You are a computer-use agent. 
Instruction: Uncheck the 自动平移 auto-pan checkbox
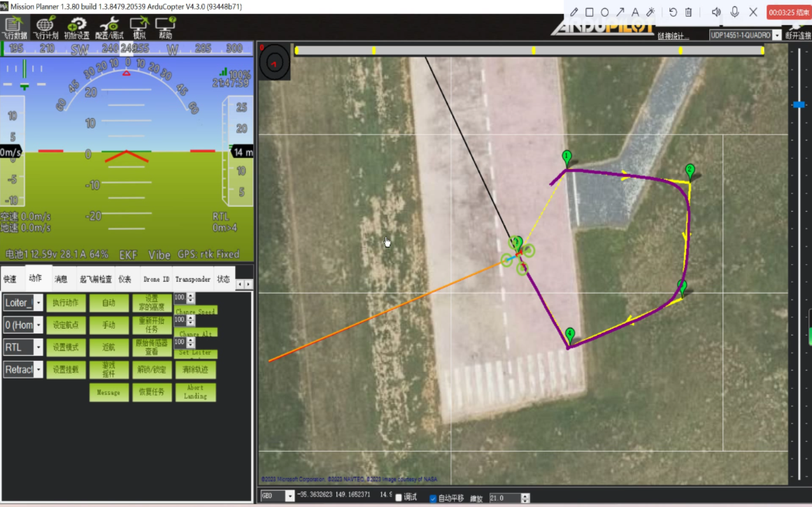(x=432, y=498)
